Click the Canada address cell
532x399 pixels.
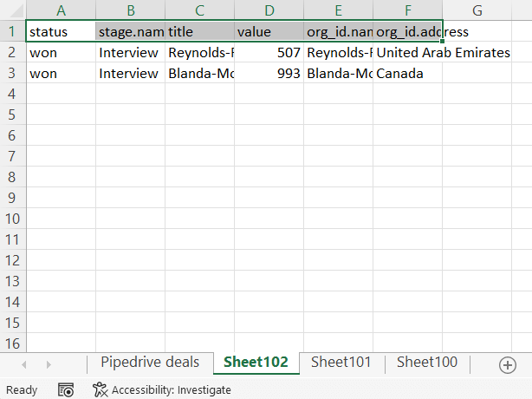tap(407, 73)
